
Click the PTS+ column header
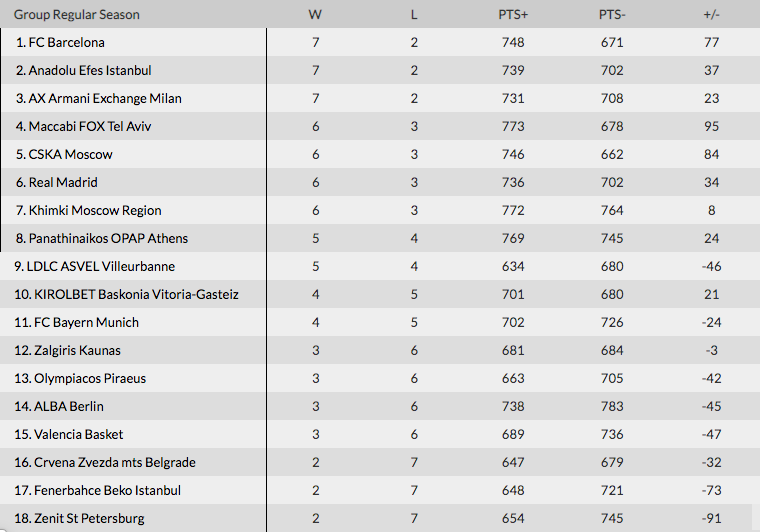(513, 15)
